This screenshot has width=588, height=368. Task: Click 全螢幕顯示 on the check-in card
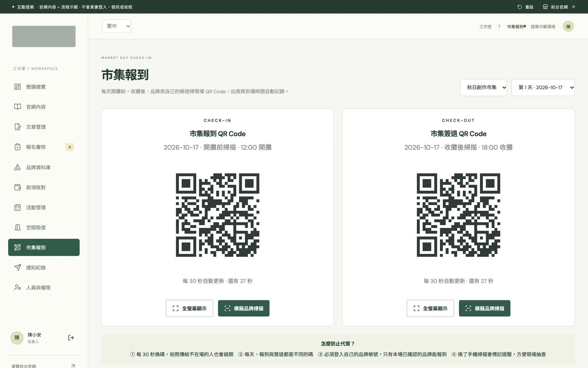(189, 308)
